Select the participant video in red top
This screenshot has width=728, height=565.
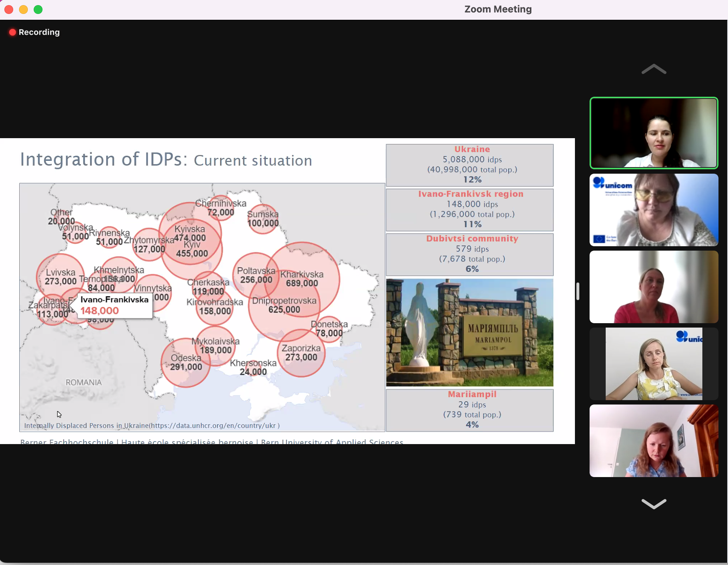click(654, 287)
